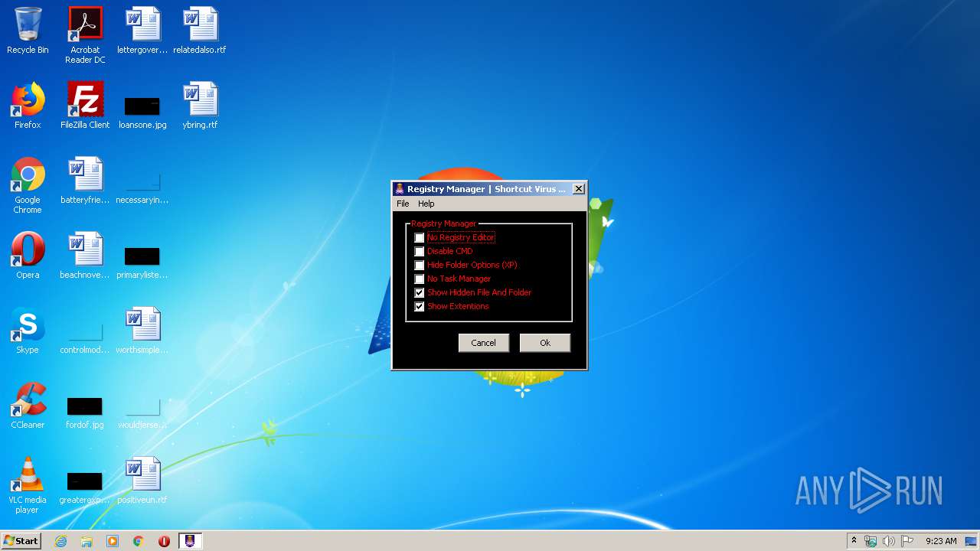Open Windows Explorer folder in taskbar
Viewport: 980px width, 551px height.
click(x=87, y=541)
